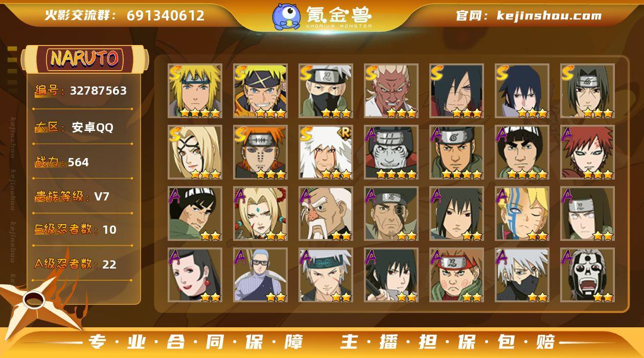Image resolution: width=644 pixels, height=358 pixels.
Task: Click the power value 564 row
Action: click(x=83, y=162)
